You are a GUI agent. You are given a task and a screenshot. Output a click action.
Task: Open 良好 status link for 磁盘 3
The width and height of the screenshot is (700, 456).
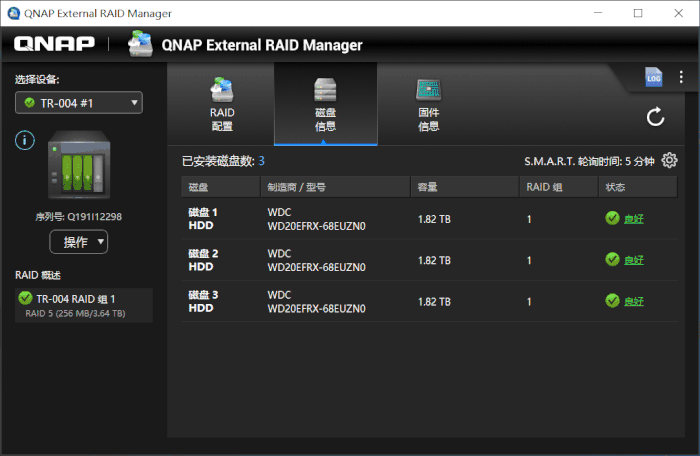633,301
